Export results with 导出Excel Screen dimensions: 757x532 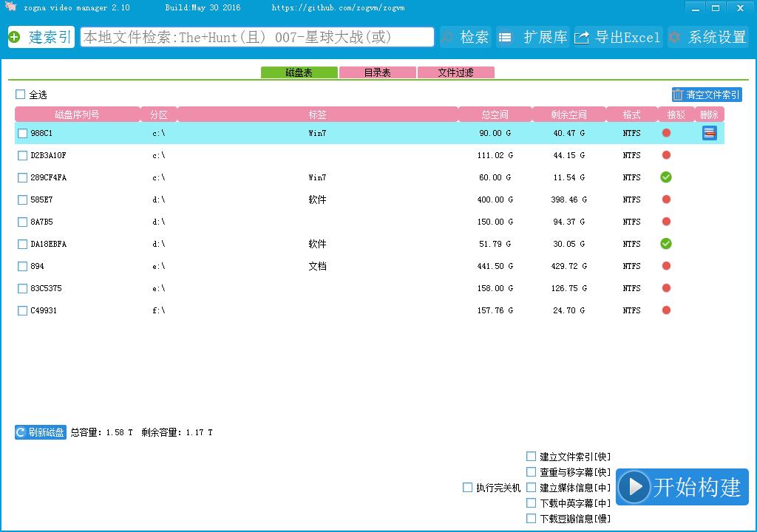(617, 37)
